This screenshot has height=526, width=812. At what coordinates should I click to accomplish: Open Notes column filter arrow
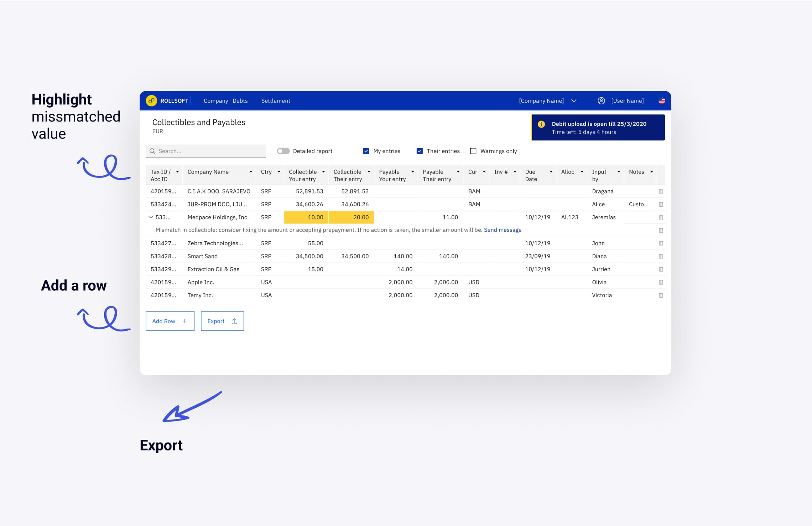[x=652, y=172]
